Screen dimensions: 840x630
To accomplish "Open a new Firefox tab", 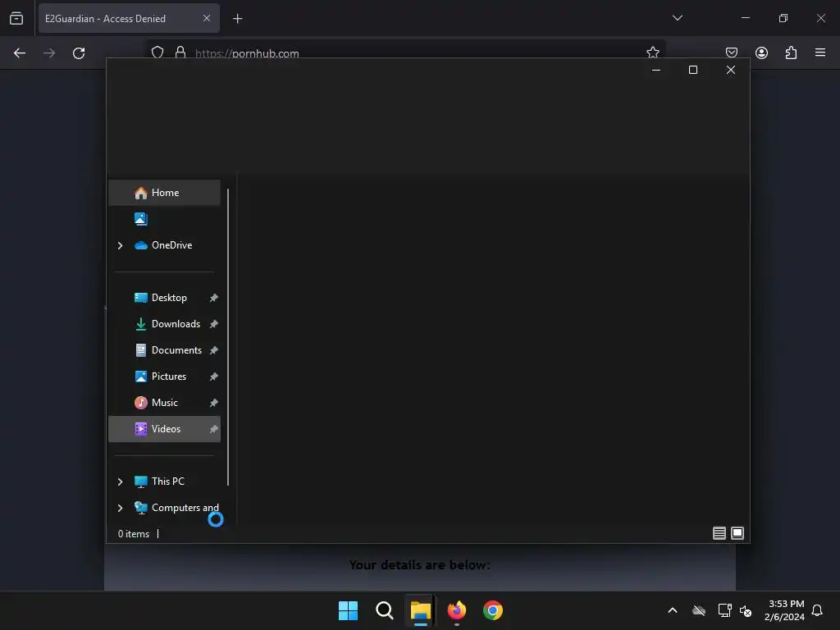I will [237, 19].
